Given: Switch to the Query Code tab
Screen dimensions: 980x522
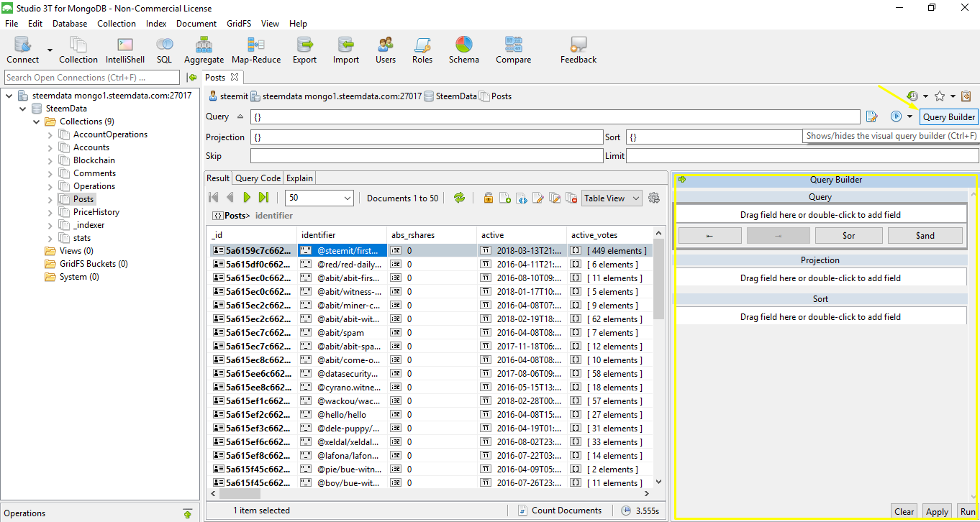Looking at the screenshot, I should click(x=258, y=178).
